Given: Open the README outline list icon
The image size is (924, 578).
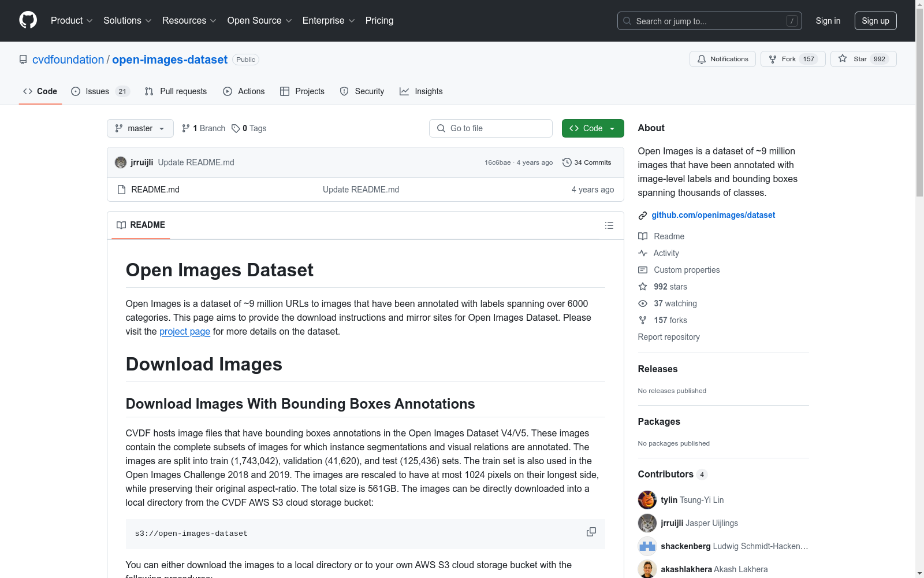Looking at the screenshot, I should pyautogui.click(x=609, y=225).
